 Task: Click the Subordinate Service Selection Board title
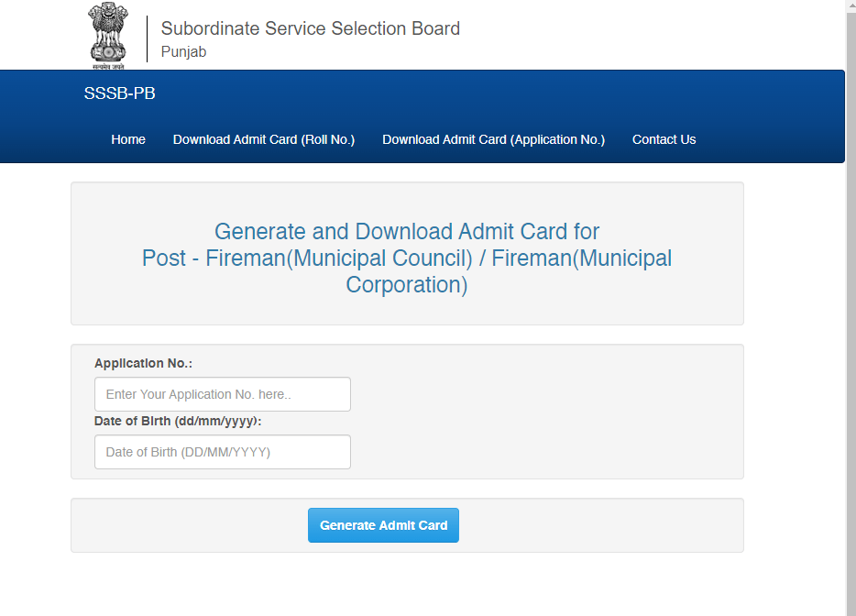click(x=310, y=28)
